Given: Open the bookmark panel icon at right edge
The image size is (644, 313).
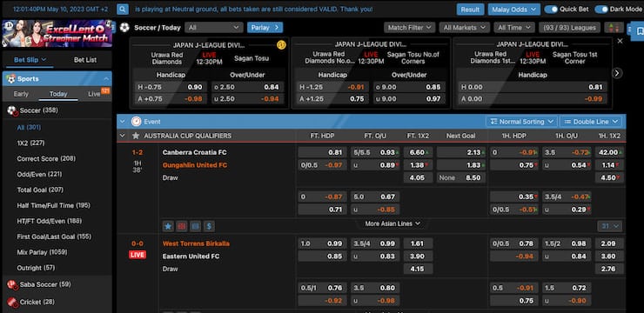Looking at the screenshot, I should click(x=640, y=30).
